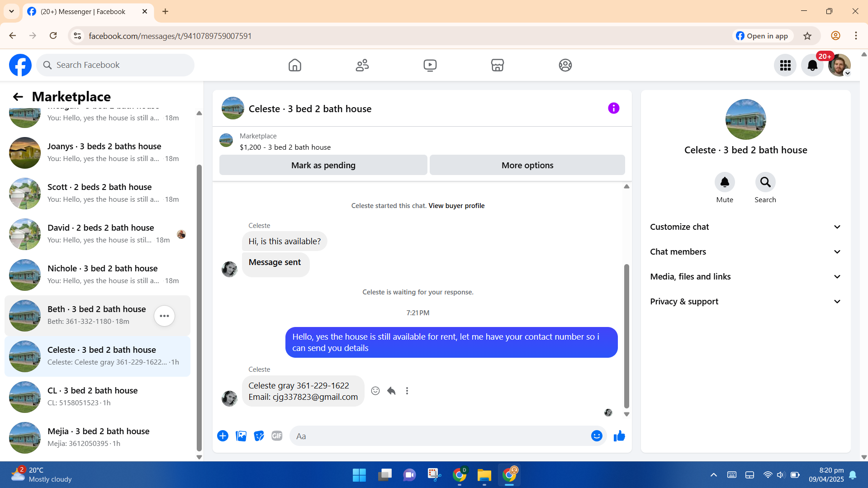Open Facebook home via logo

[20, 65]
